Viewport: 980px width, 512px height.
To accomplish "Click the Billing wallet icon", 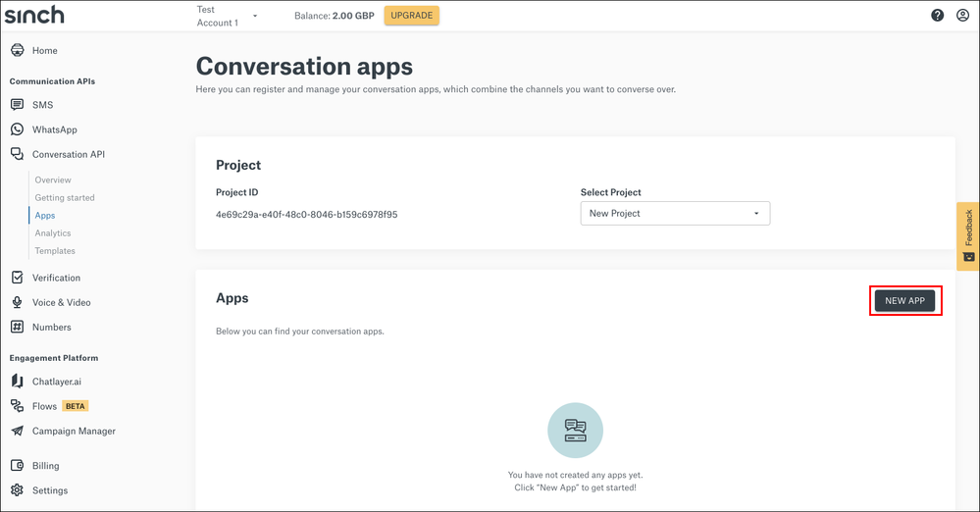I will [18, 466].
